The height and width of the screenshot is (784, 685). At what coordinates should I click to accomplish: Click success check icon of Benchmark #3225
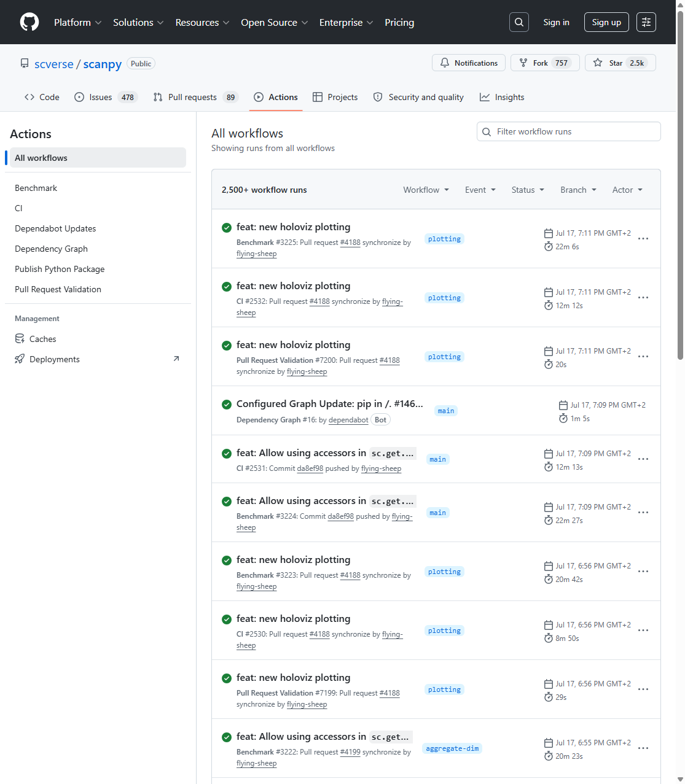tap(227, 228)
